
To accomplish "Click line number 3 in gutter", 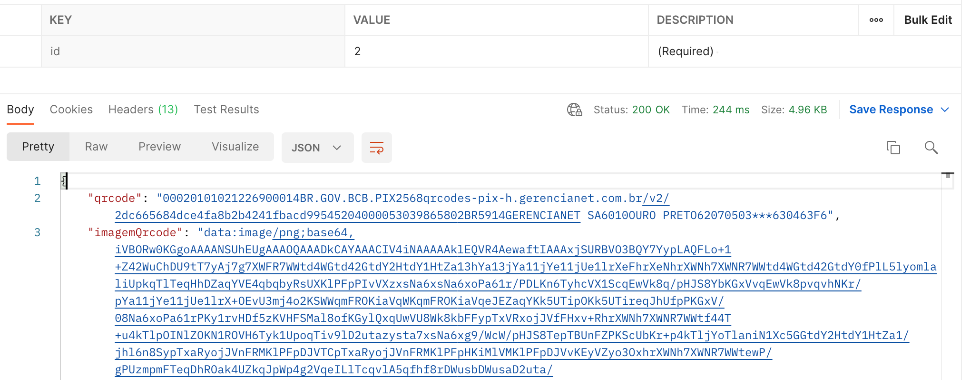I will [37, 232].
